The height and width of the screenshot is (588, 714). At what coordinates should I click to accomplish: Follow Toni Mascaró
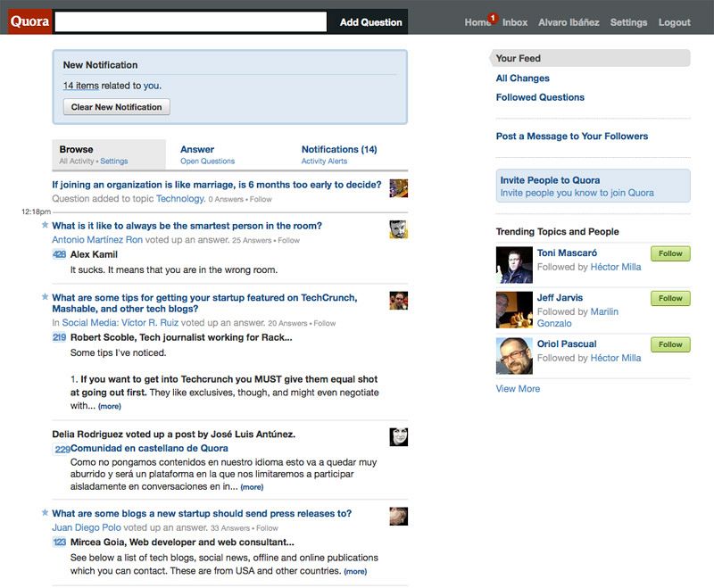[x=670, y=253]
